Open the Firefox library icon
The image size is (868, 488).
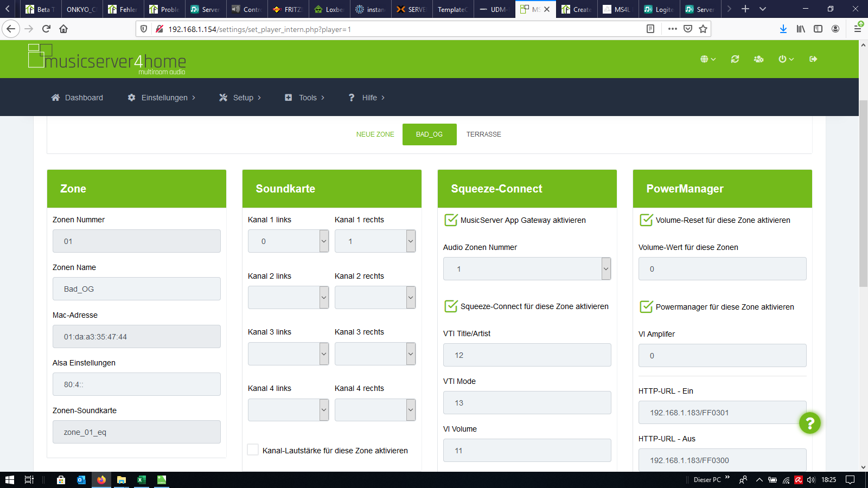801,29
